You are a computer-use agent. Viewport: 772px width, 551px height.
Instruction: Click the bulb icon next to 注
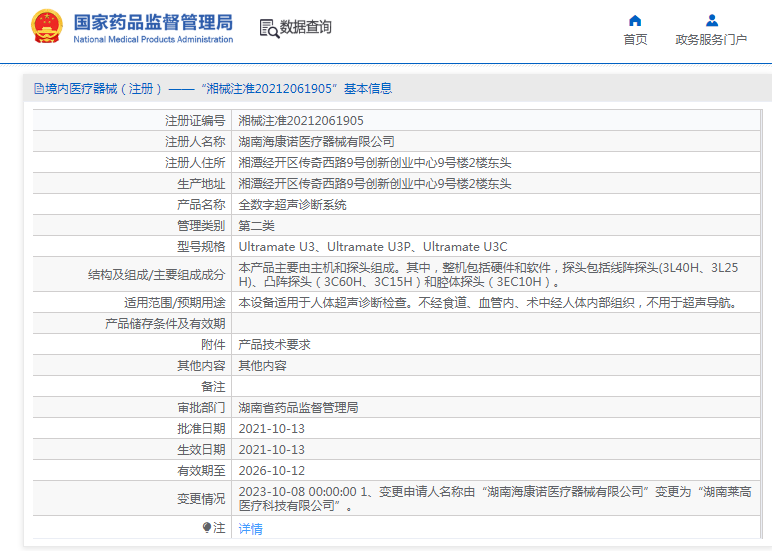tap(207, 527)
